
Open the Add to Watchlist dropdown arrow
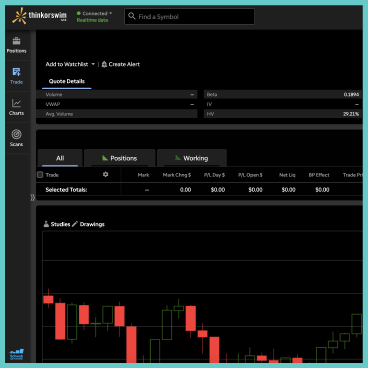pos(93,64)
